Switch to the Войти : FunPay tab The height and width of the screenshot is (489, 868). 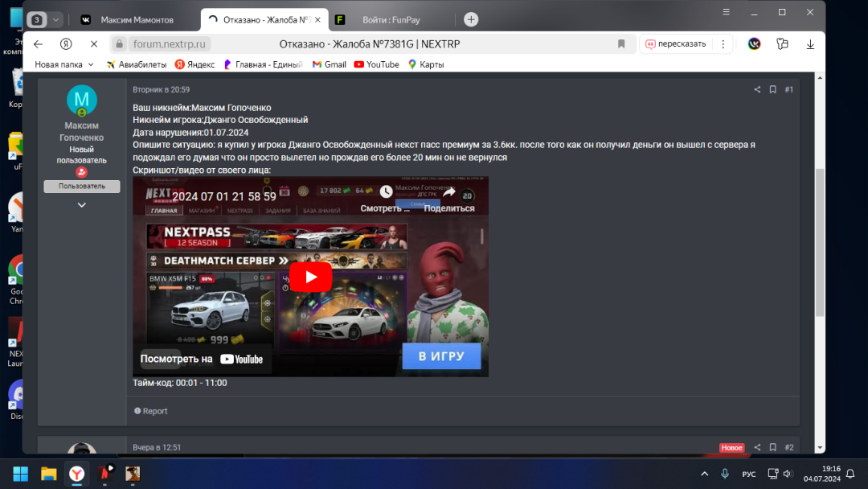tap(391, 20)
